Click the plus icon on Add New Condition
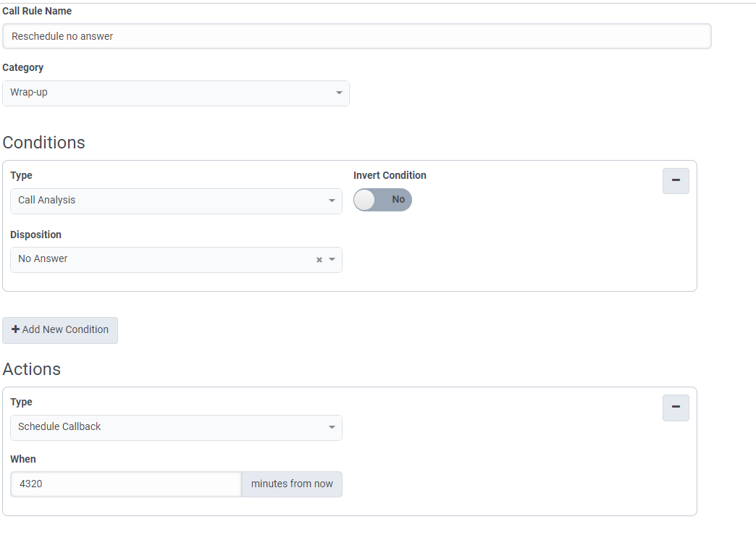This screenshot has width=756, height=535. [16, 329]
